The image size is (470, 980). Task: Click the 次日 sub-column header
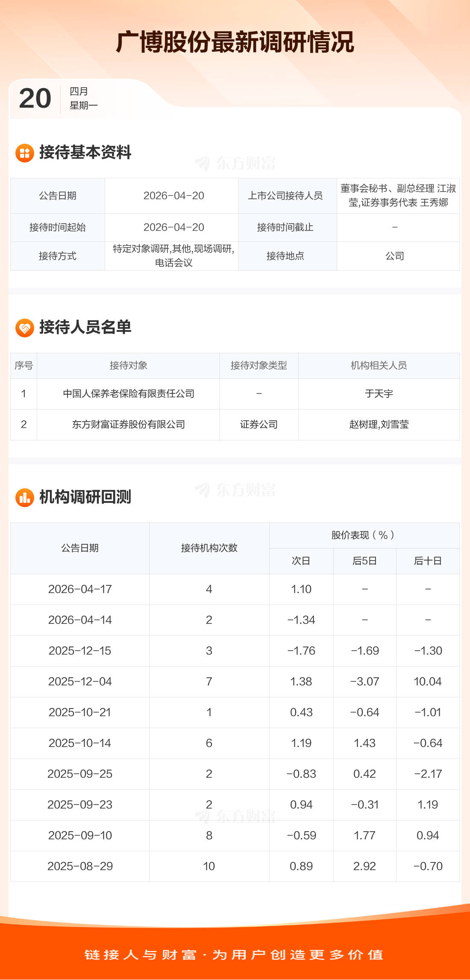(301, 561)
